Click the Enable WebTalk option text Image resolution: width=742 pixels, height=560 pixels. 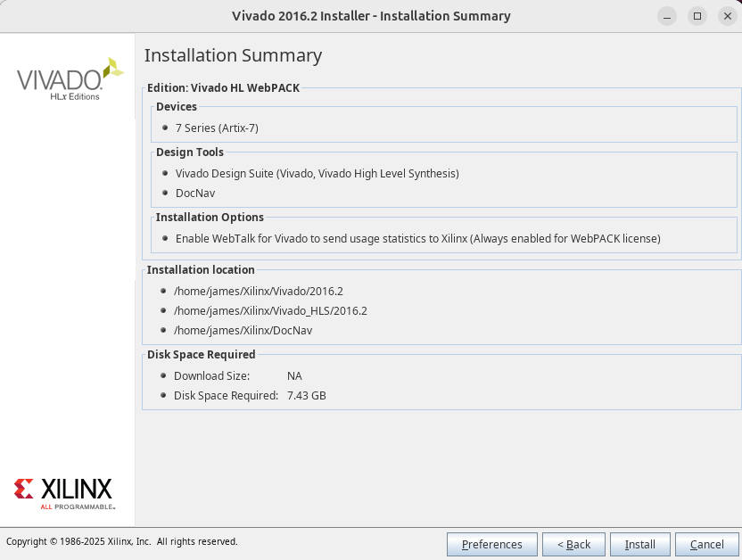coord(417,238)
